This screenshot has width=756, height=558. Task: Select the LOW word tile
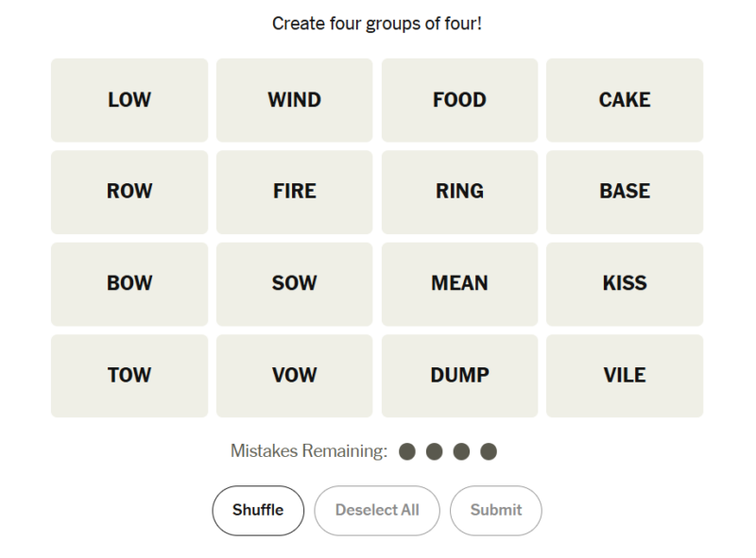pyautogui.click(x=129, y=100)
